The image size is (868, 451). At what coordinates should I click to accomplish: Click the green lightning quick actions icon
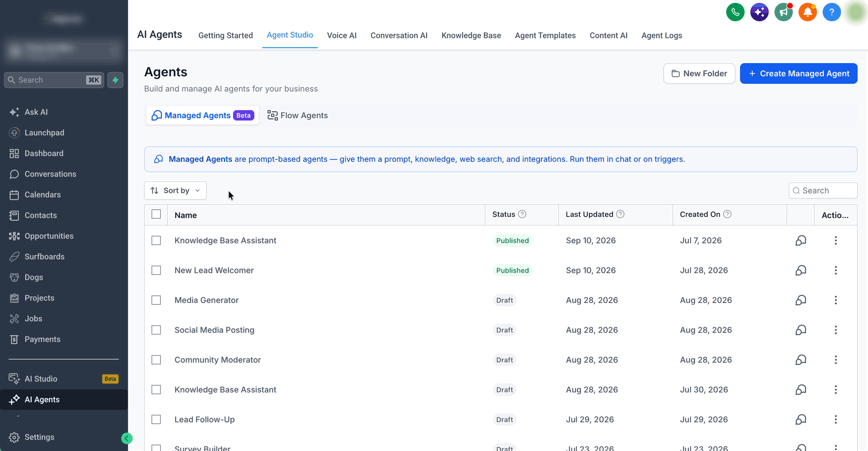tap(115, 80)
